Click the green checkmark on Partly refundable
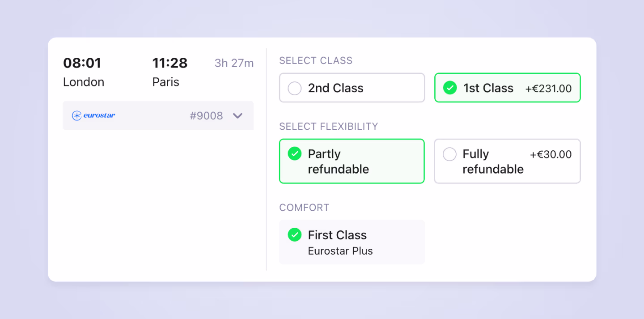 295,154
